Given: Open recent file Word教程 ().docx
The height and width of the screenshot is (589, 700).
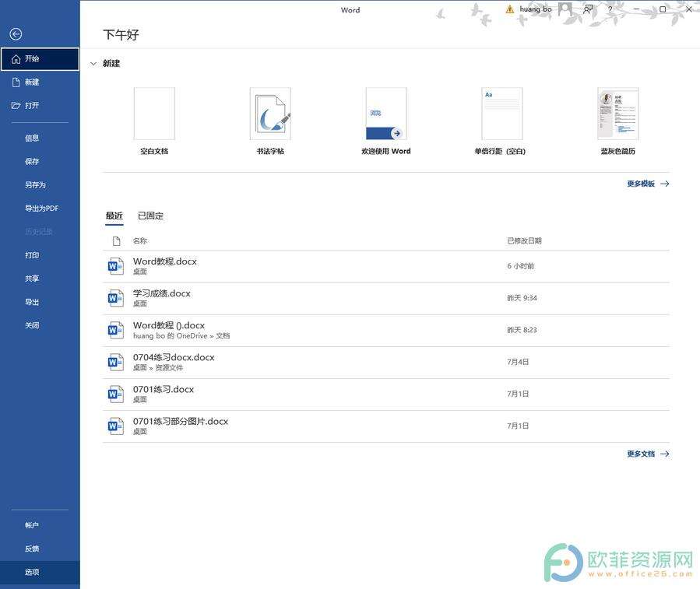Looking at the screenshot, I should coord(385,331).
